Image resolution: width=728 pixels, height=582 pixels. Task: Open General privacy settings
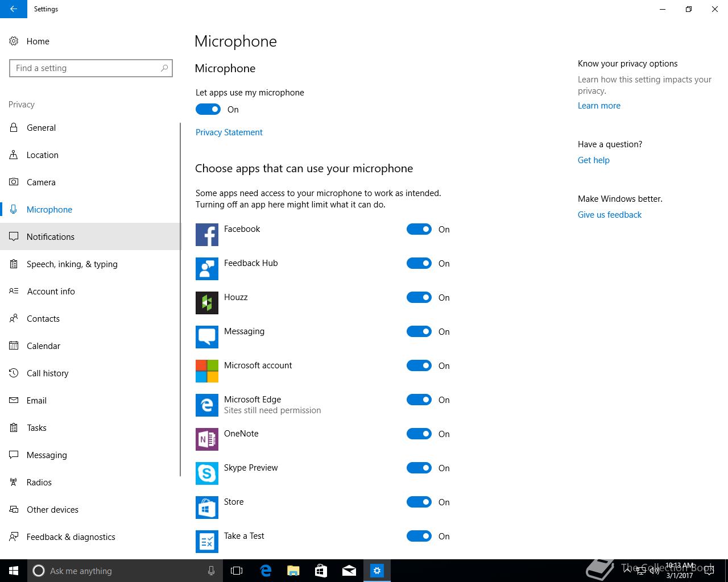tap(90, 127)
